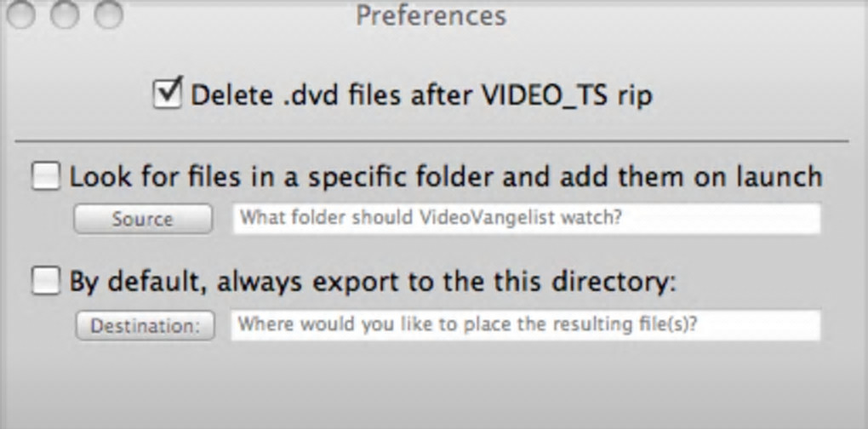Enable Look for files in specific folder checkbox
Screen dimensions: 868x429
pos(46,177)
